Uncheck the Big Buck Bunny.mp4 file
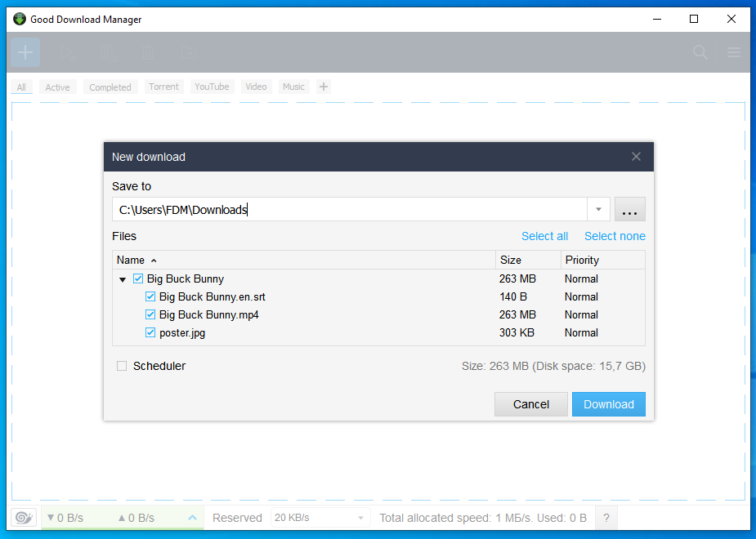Viewport: 756px width, 539px height. point(150,314)
